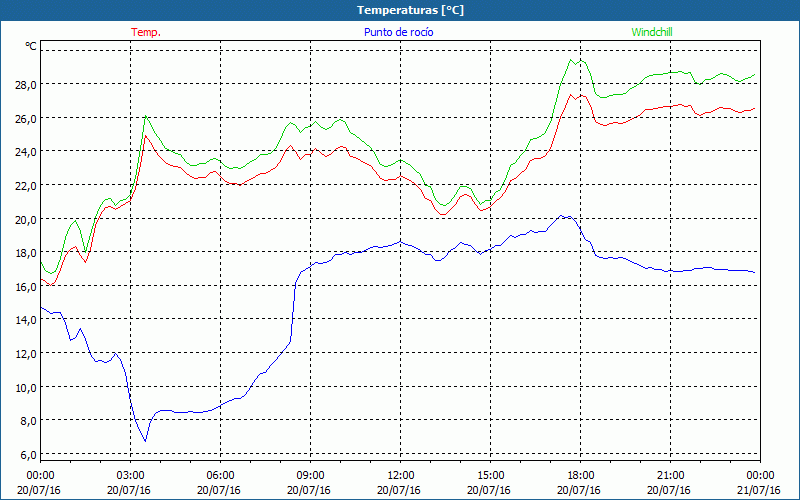Click the 24,0 y-axis value

pos(26,152)
